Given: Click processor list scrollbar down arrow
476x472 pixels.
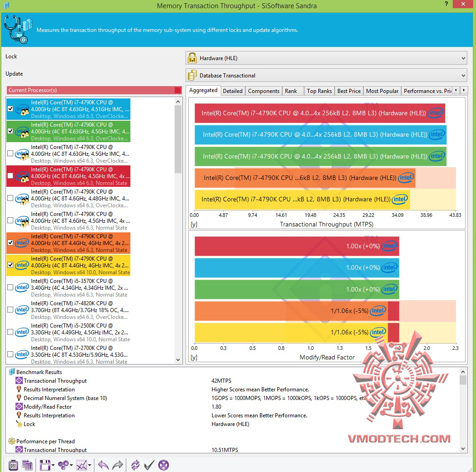Looking at the screenshot, I should click(x=178, y=360).
